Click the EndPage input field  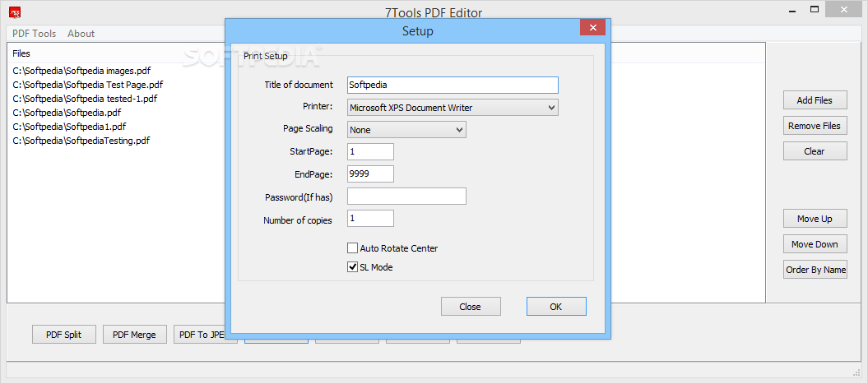[x=370, y=173]
